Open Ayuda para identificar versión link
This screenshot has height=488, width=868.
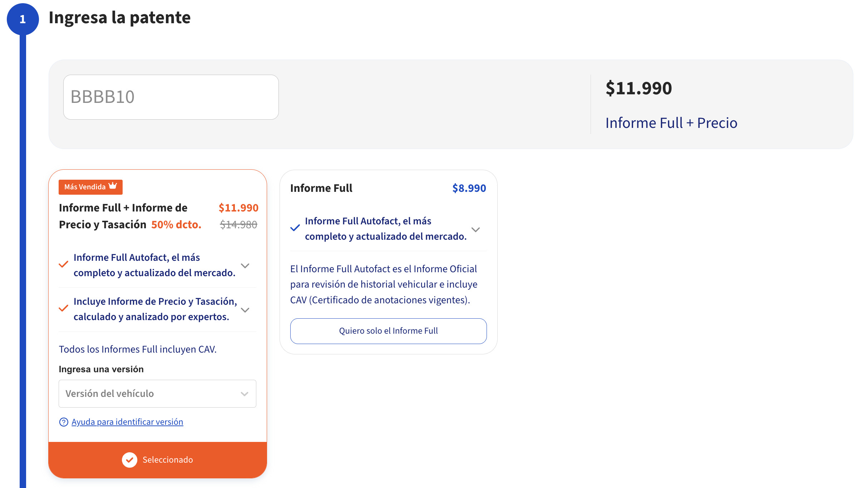point(127,422)
